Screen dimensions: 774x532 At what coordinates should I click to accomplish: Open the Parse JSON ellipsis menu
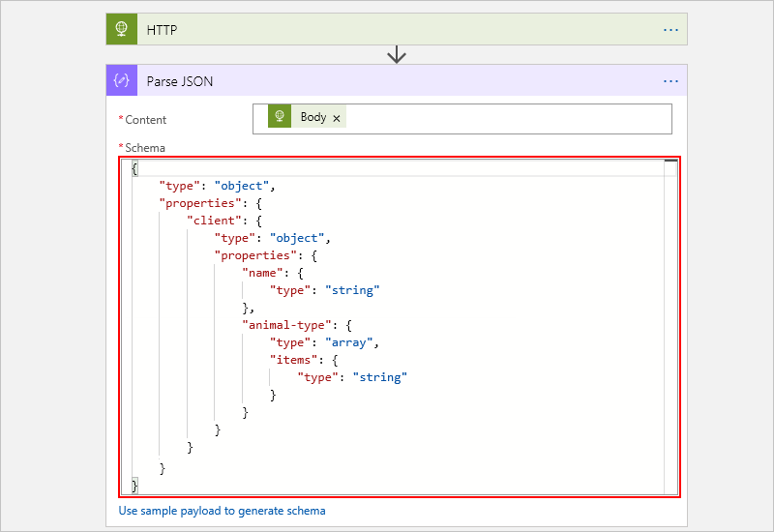click(x=670, y=81)
